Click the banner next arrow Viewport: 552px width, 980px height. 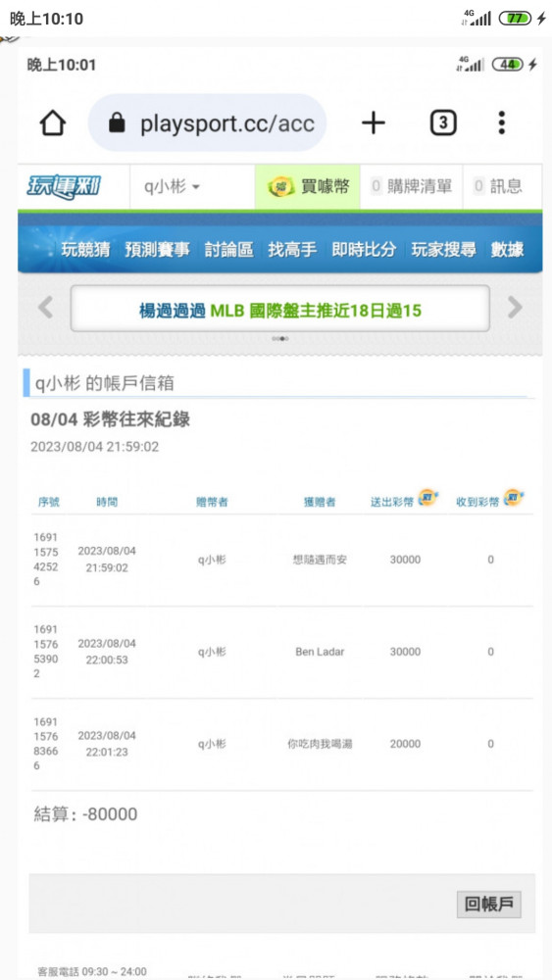tap(515, 308)
